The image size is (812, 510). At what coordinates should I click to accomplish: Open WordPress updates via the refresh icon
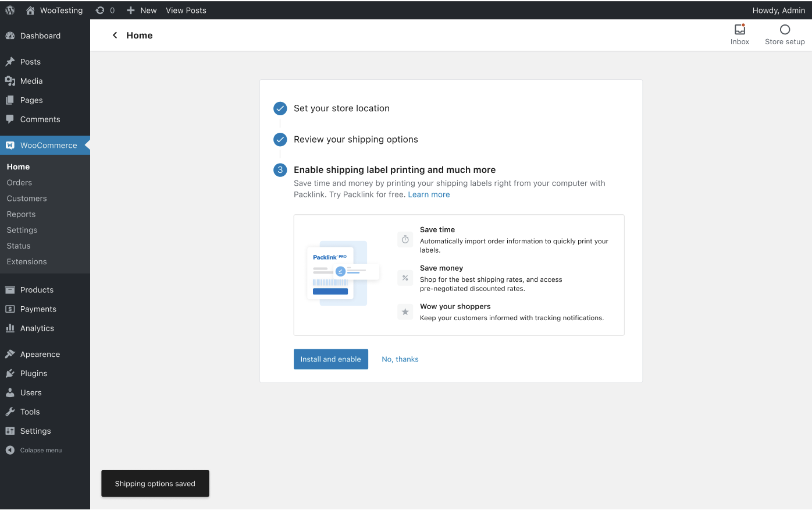pos(99,10)
